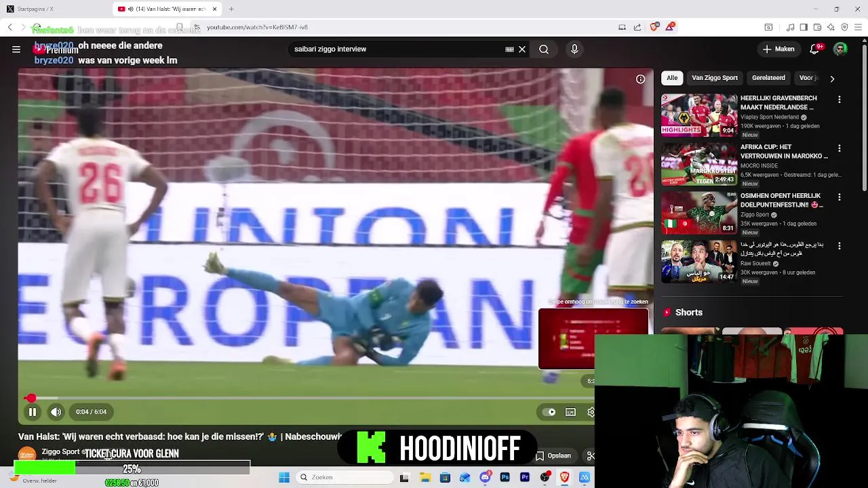Click the Maken create button
The height and width of the screenshot is (488, 868).
click(x=778, y=49)
